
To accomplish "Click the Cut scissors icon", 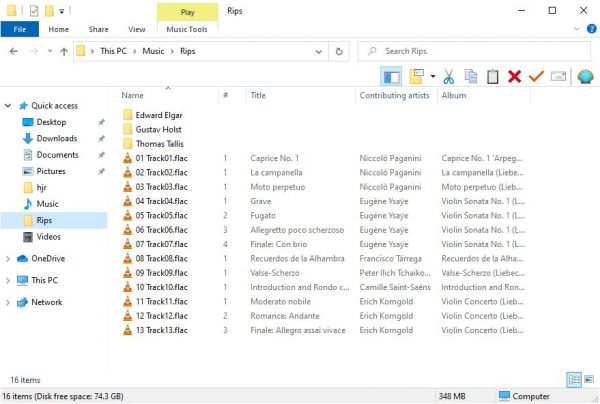I will pos(449,77).
